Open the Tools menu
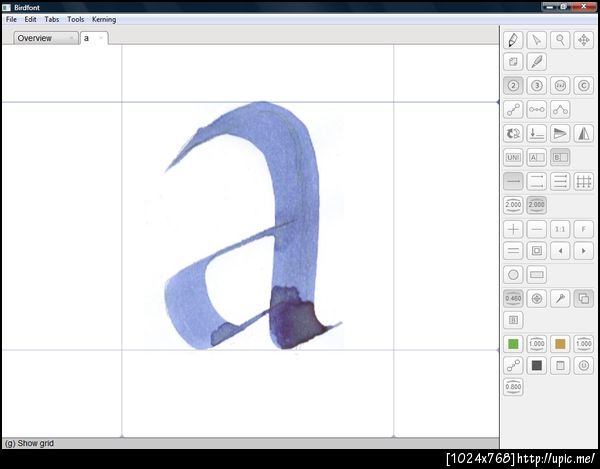This screenshot has width=600, height=469. point(75,20)
